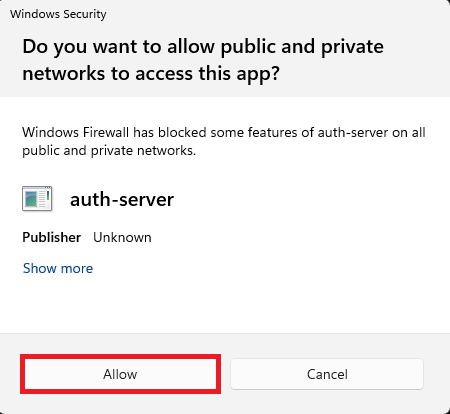450x414 pixels.
Task: Cancel the firewall access prompt
Action: (327, 374)
